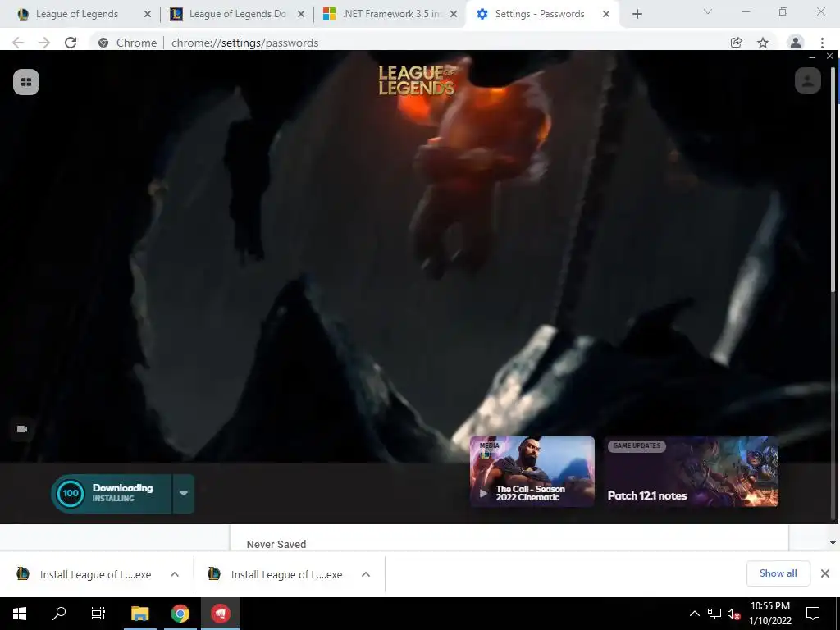Open the Chrome three-dot menu

tap(822, 43)
